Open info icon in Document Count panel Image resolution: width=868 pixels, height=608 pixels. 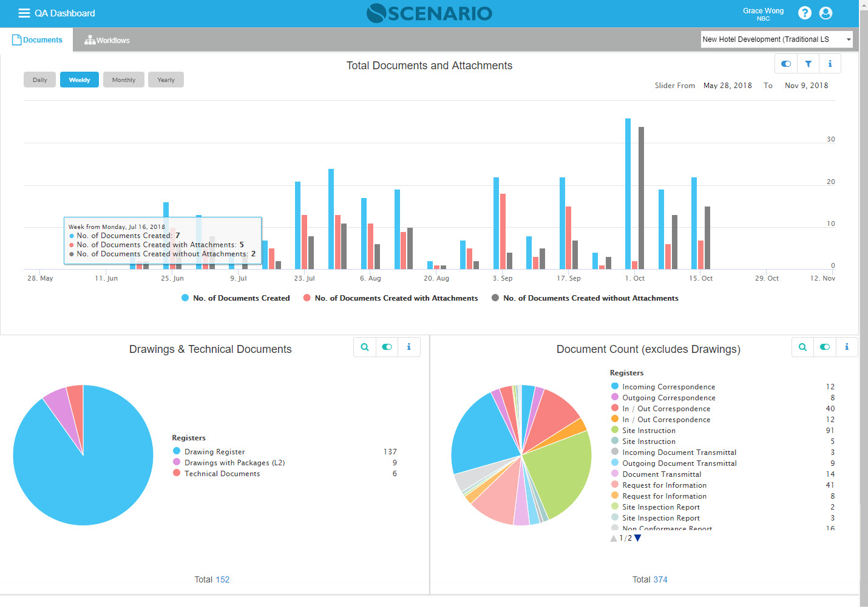[x=847, y=347]
